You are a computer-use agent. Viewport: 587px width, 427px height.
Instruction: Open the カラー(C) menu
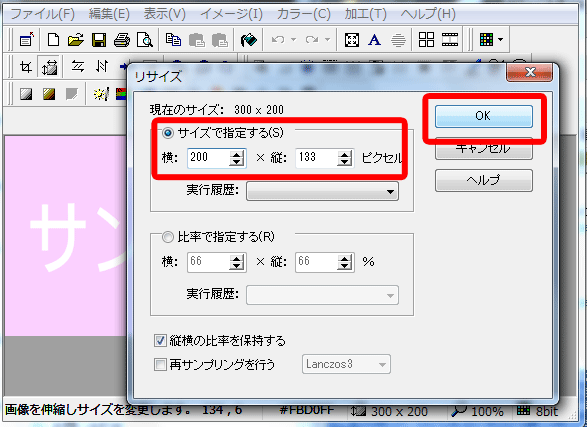[x=304, y=14]
